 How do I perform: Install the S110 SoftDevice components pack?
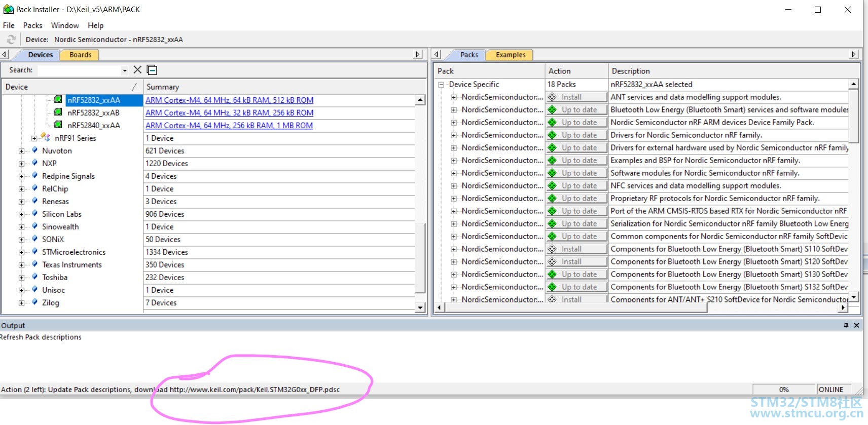click(x=576, y=249)
